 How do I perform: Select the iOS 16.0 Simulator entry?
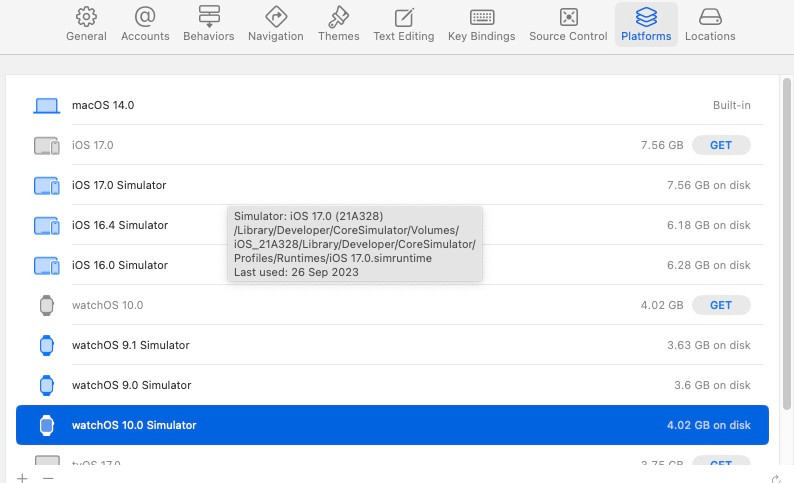pyautogui.click(x=119, y=265)
